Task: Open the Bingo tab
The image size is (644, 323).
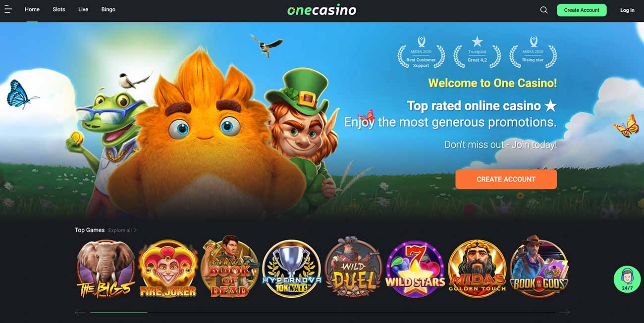Action: (108, 9)
